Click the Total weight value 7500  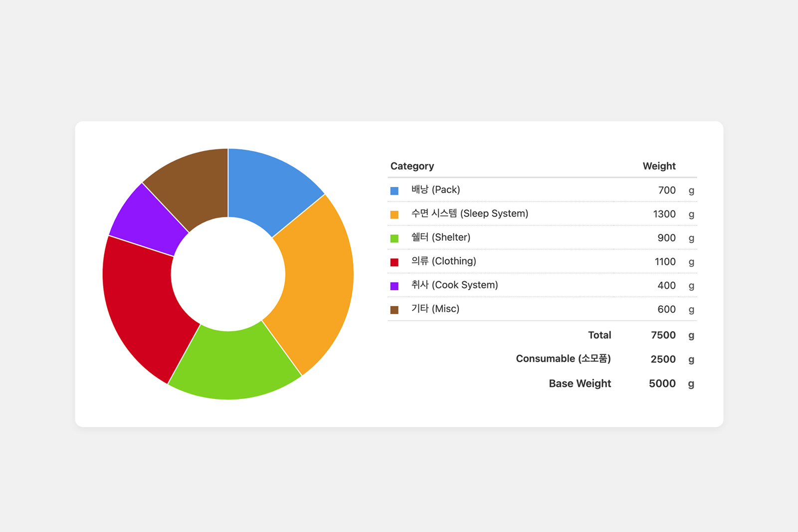[663, 336]
